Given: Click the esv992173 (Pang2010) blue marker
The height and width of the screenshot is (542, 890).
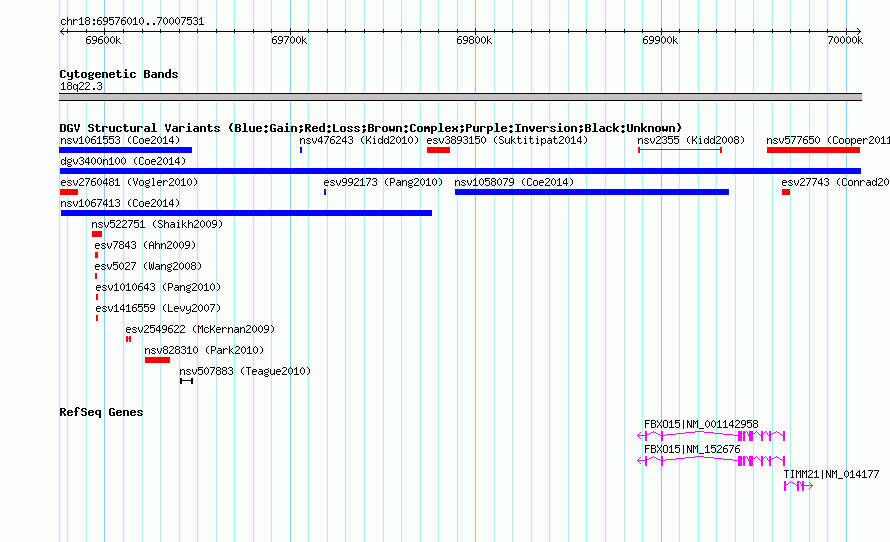Looking at the screenshot, I should (325, 192).
